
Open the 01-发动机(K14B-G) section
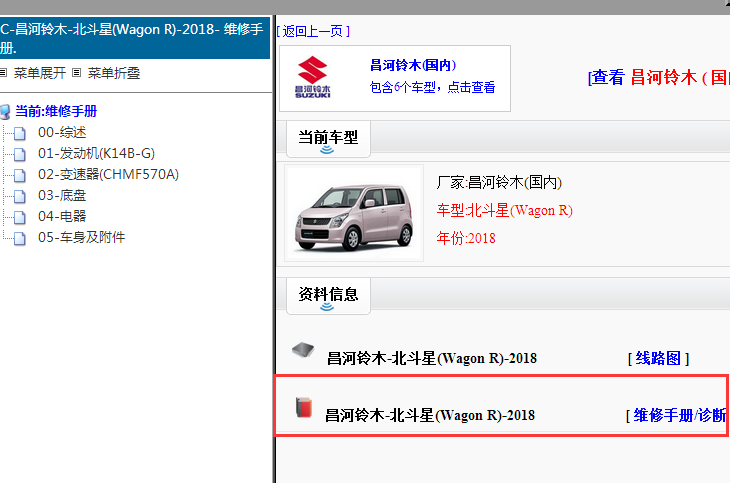pos(96,153)
